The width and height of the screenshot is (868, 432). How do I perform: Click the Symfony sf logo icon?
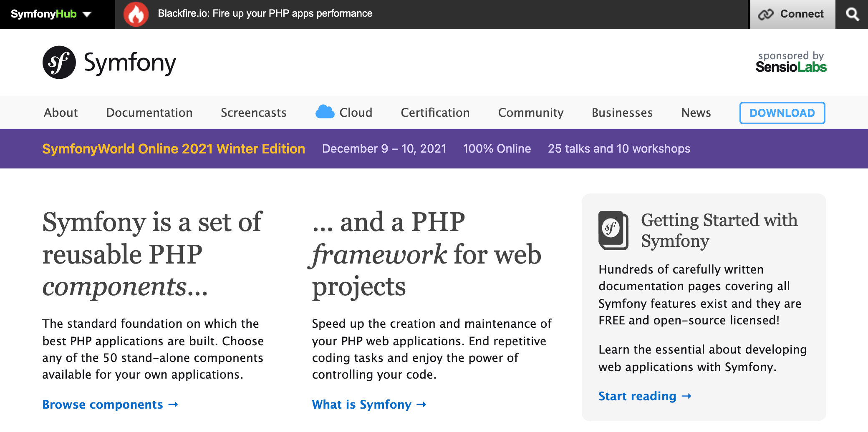[x=59, y=63]
